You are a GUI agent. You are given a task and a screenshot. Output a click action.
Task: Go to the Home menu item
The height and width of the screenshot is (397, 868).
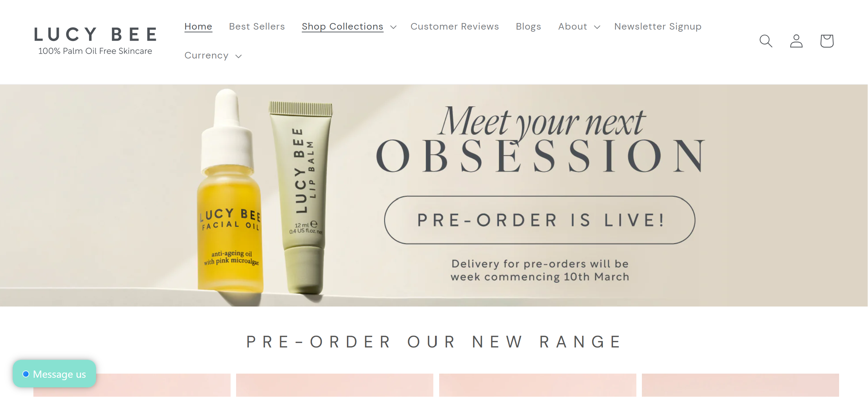coord(198,26)
